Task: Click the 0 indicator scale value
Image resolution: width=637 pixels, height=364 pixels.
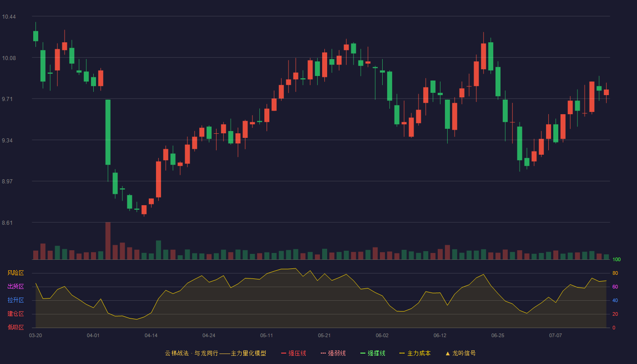Action: [614, 328]
